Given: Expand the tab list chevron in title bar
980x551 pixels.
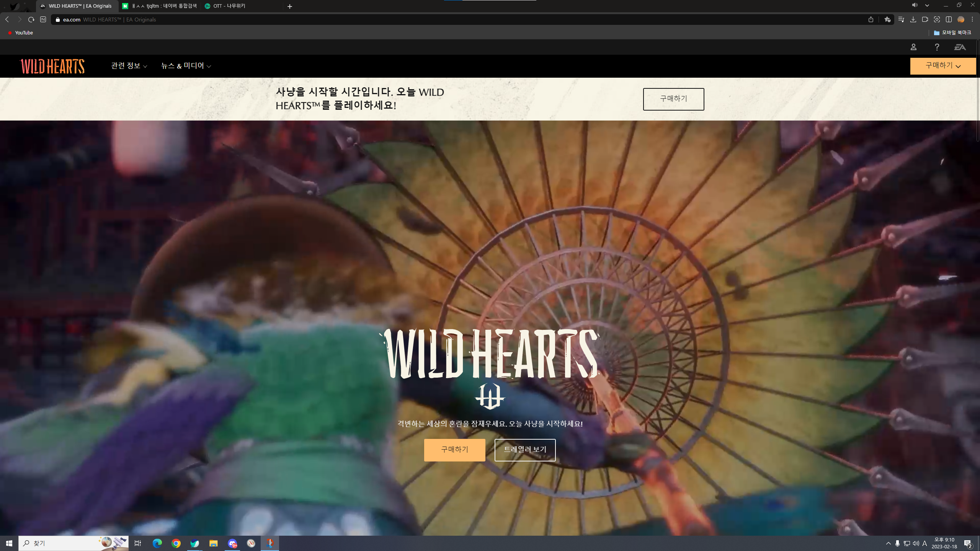Looking at the screenshot, I should tap(927, 5).
